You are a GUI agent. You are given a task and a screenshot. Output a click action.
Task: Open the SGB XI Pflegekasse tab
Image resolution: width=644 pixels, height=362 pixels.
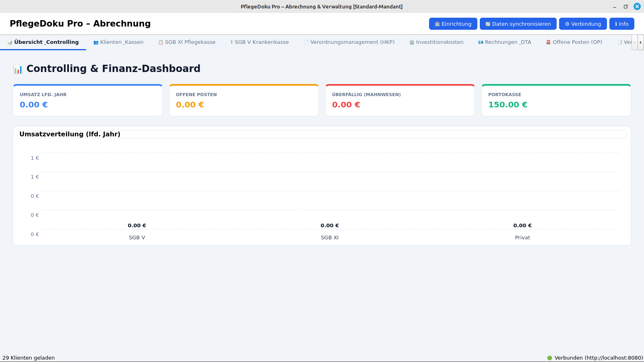pyautogui.click(x=187, y=42)
